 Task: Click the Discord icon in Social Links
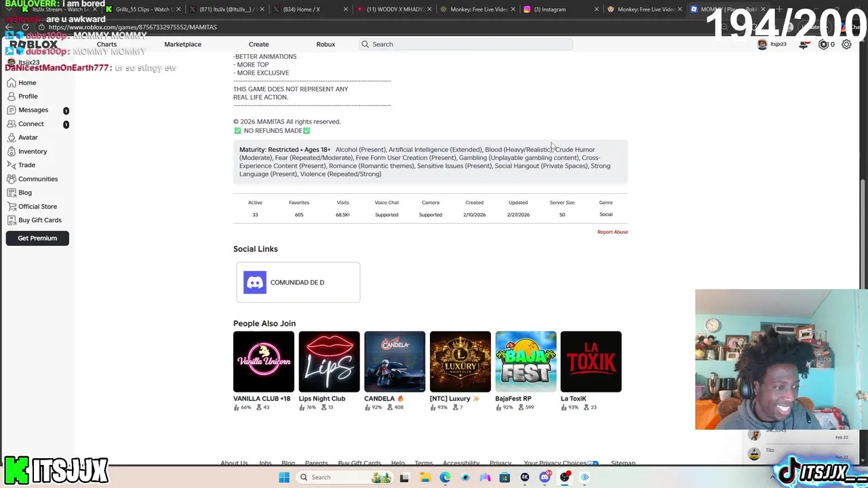click(x=255, y=282)
